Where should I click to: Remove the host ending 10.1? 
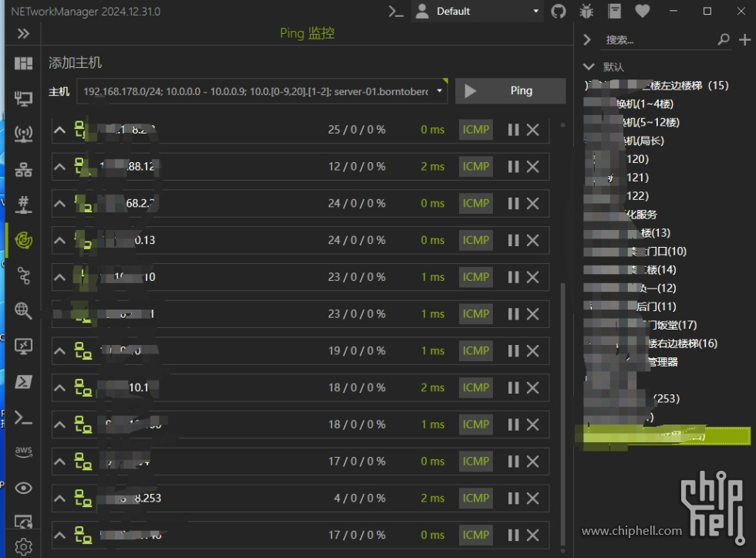[x=533, y=387]
